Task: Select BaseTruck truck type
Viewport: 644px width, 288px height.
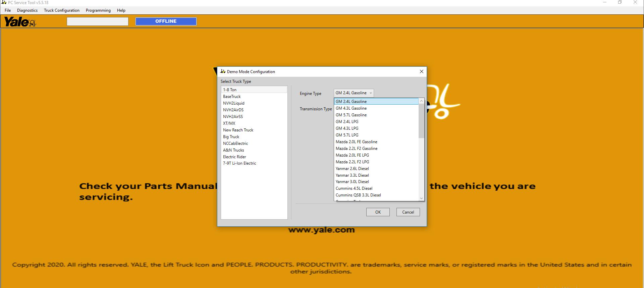Action: pyautogui.click(x=254, y=97)
